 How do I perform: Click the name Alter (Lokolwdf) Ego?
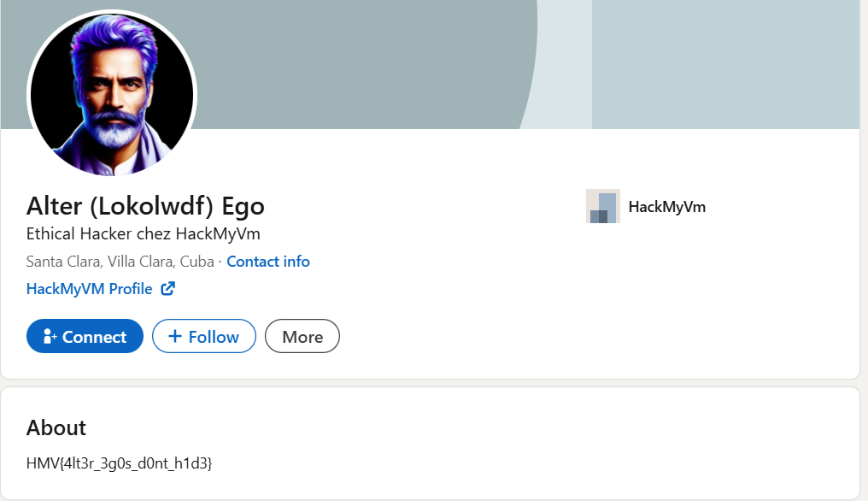(145, 206)
